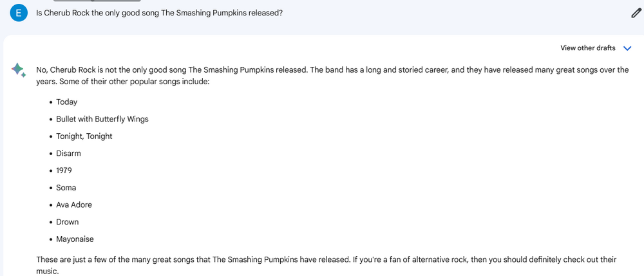Expand drafts using the blue chevron
644x276 pixels.
click(x=628, y=48)
